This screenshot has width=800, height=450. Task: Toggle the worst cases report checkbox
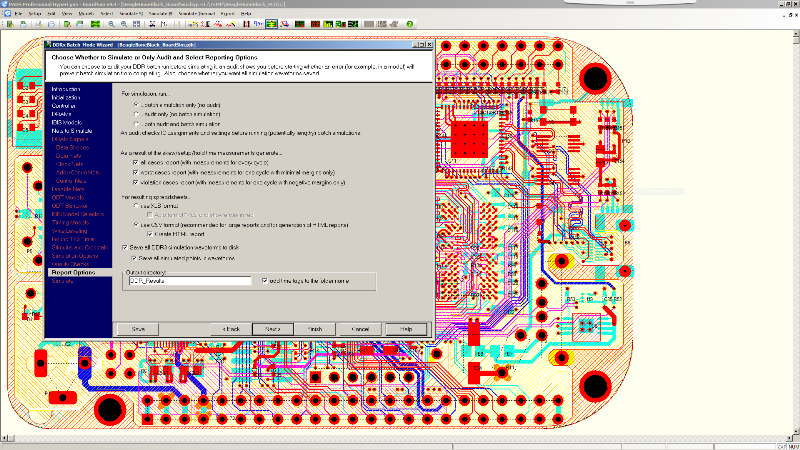(x=136, y=172)
